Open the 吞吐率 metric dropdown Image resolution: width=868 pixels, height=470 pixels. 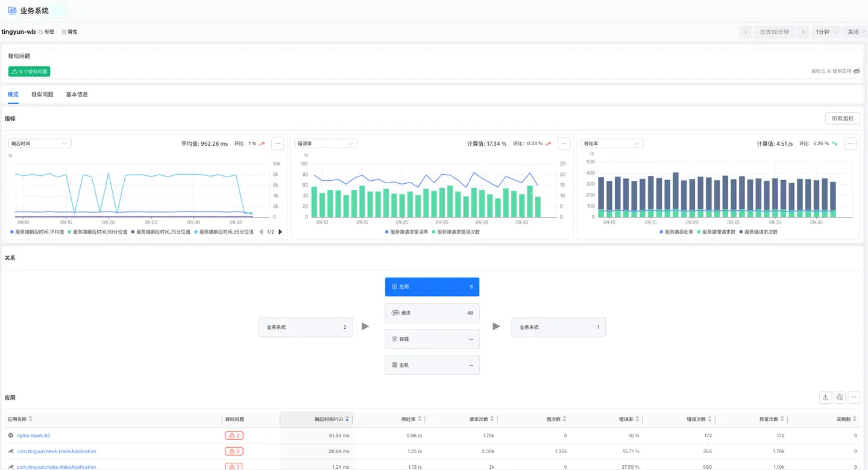pyautogui.click(x=612, y=143)
